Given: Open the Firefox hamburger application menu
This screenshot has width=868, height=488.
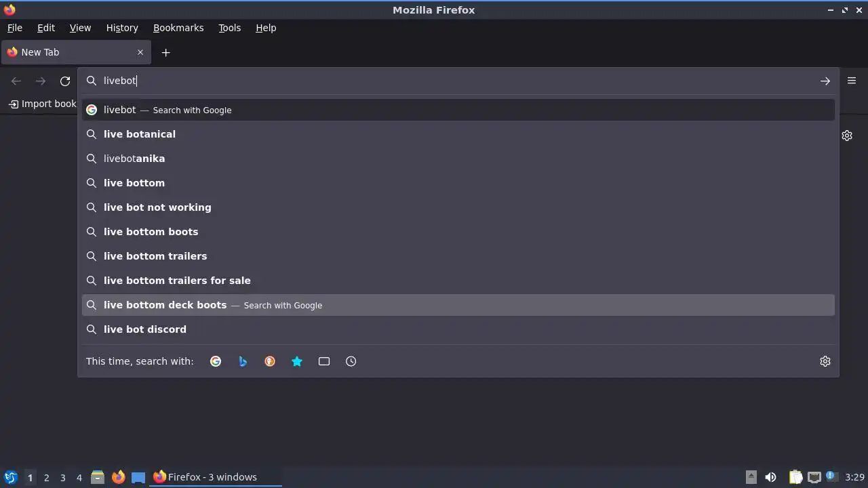Looking at the screenshot, I should tap(852, 81).
